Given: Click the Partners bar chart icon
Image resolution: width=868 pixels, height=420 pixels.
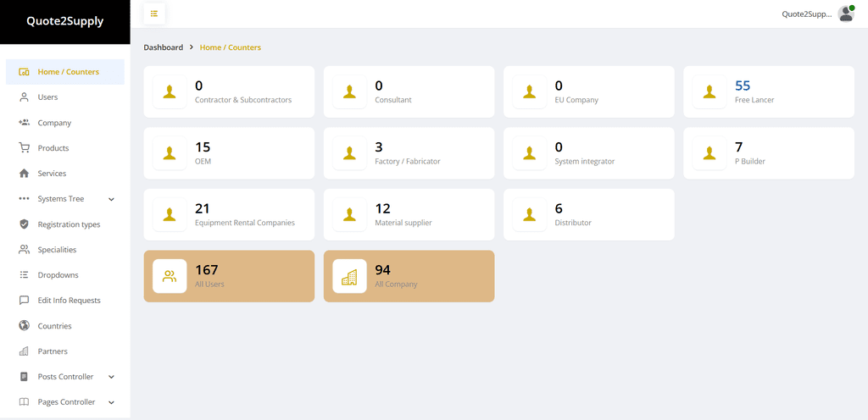Looking at the screenshot, I should click(x=24, y=351).
